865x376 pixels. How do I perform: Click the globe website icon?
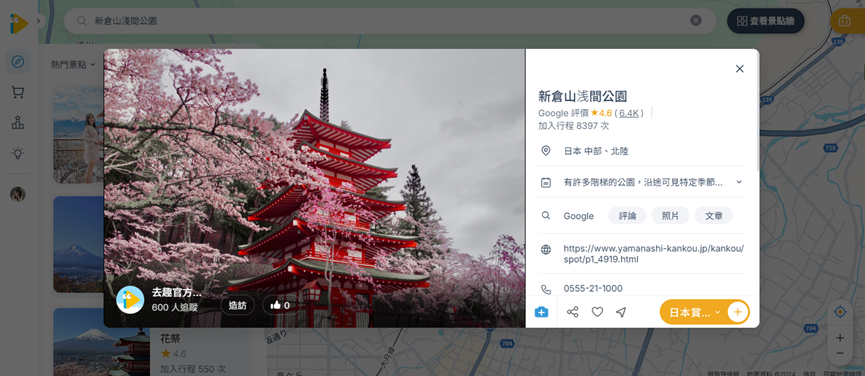[x=546, y=250]
